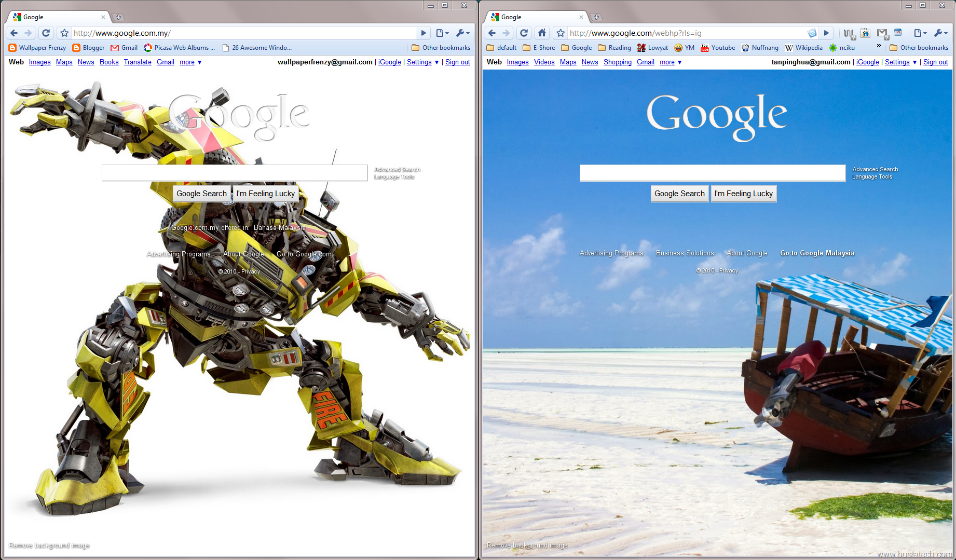Open the page menu in the right window
This screenshot has height=560, width=956.
click(920, 33)
